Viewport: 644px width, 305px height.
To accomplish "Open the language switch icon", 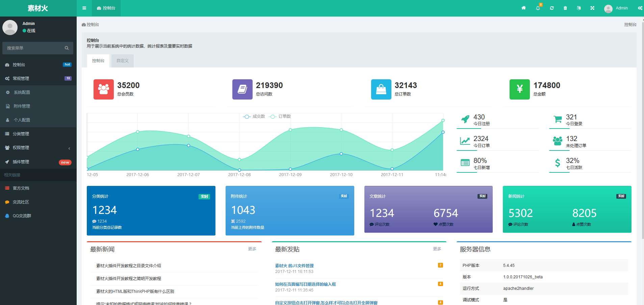I will pyautogui.click(x=579, y=8).
